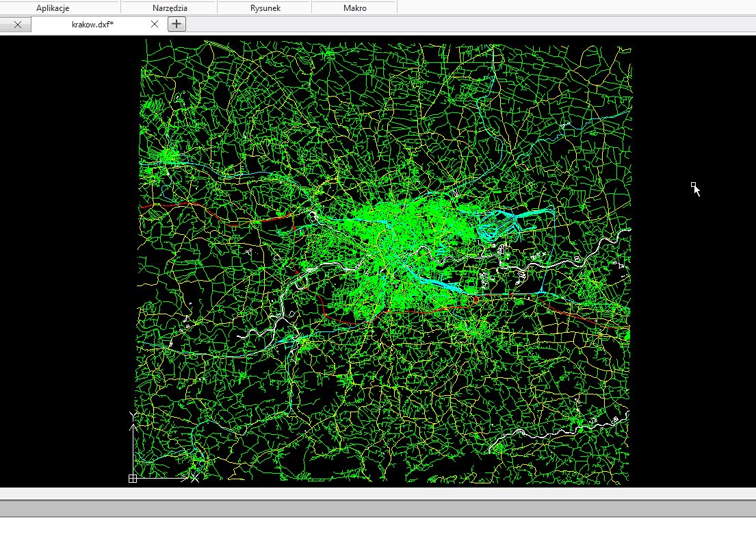The image size is (756, 556).
Task: Click the crosshair cursor marker in the drawing
Action: 695,186
